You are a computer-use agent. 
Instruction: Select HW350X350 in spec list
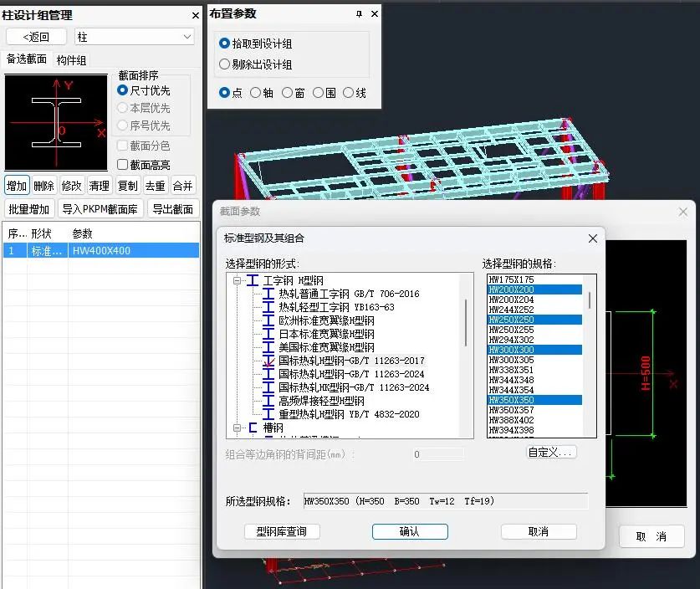(x=534, y=400)
